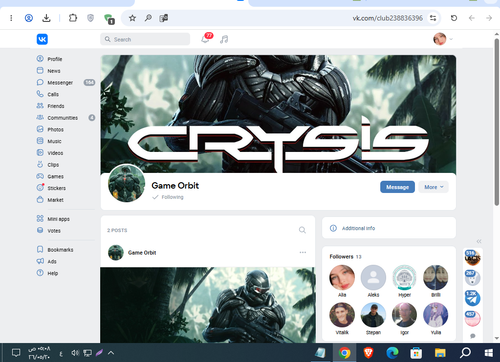Image resolution: width=500 pixels, height=362 pixels.
Task: Click the browser downloads icon
Action: (46, 18)
